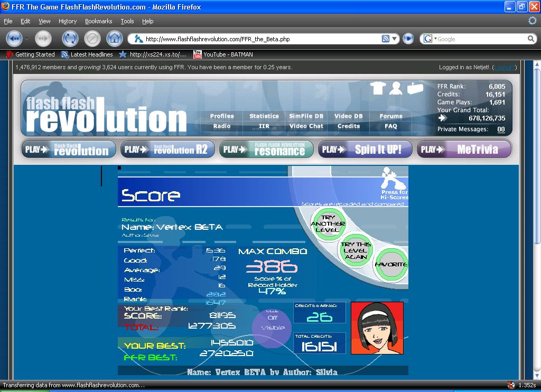Open the Tools menu
The width and height of the screenshot is (541, 392).
pos(127,21)
